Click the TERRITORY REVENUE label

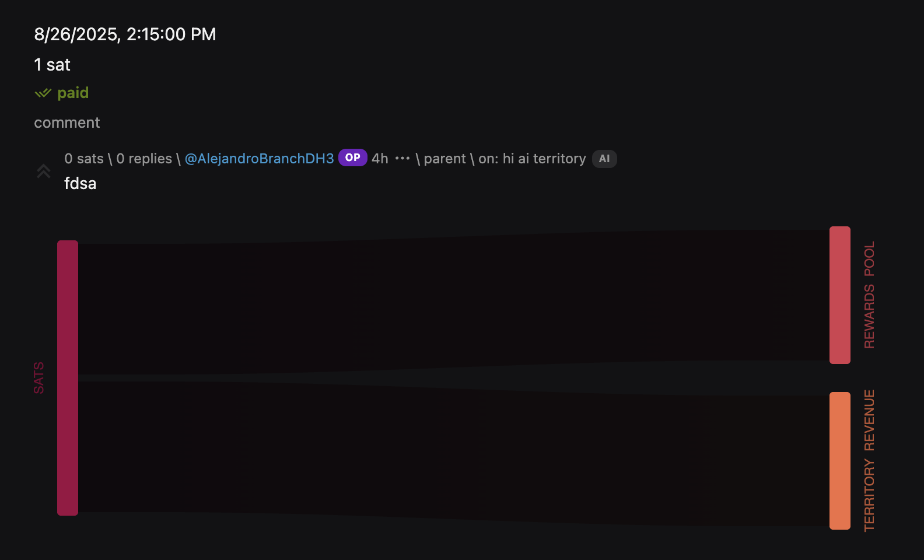click(x=869, y=461)
